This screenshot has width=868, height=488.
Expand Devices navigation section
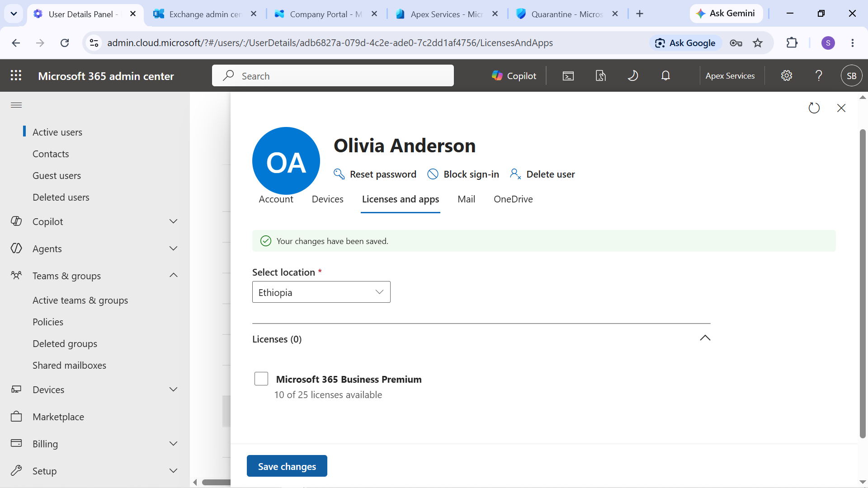(x=173, y=389)
